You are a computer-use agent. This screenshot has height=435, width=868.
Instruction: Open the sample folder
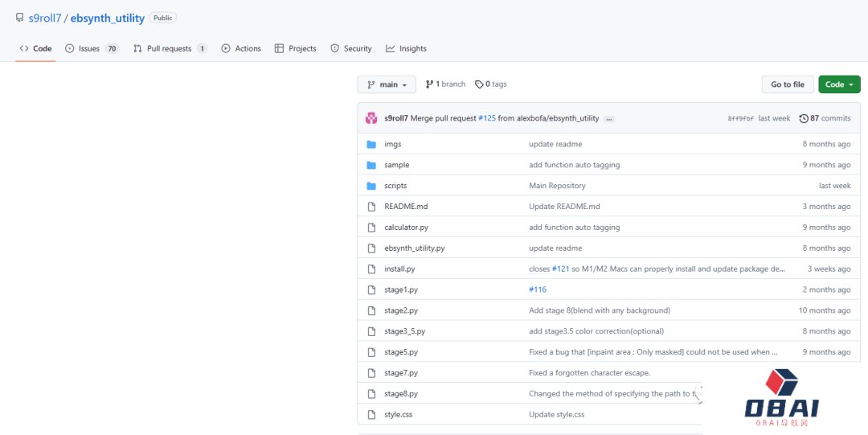click(396, 165)
